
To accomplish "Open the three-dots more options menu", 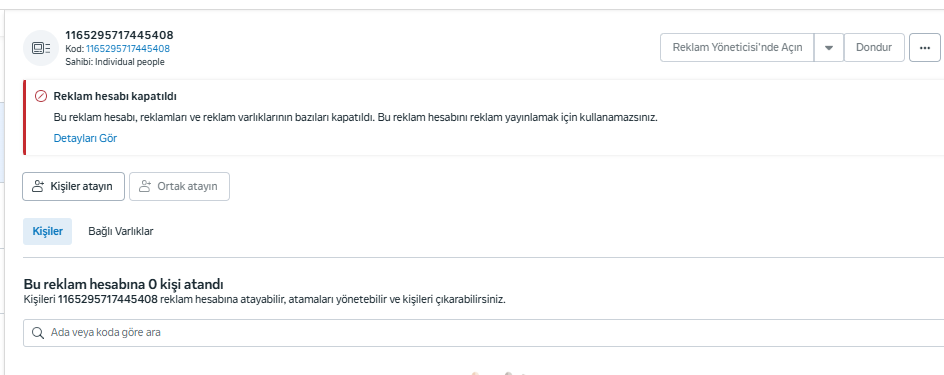I will (x=925, y=48).
